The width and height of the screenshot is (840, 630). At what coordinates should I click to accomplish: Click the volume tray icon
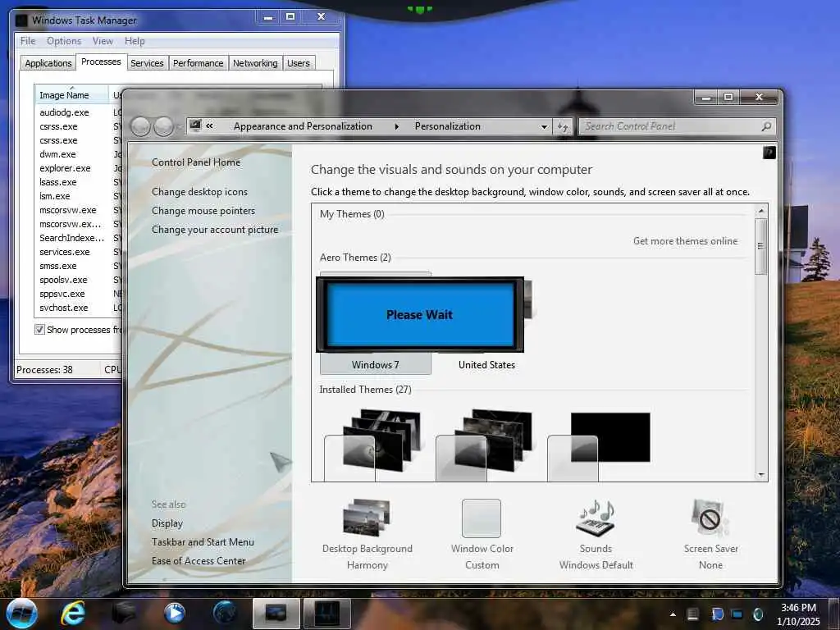[x=757, y=614]
